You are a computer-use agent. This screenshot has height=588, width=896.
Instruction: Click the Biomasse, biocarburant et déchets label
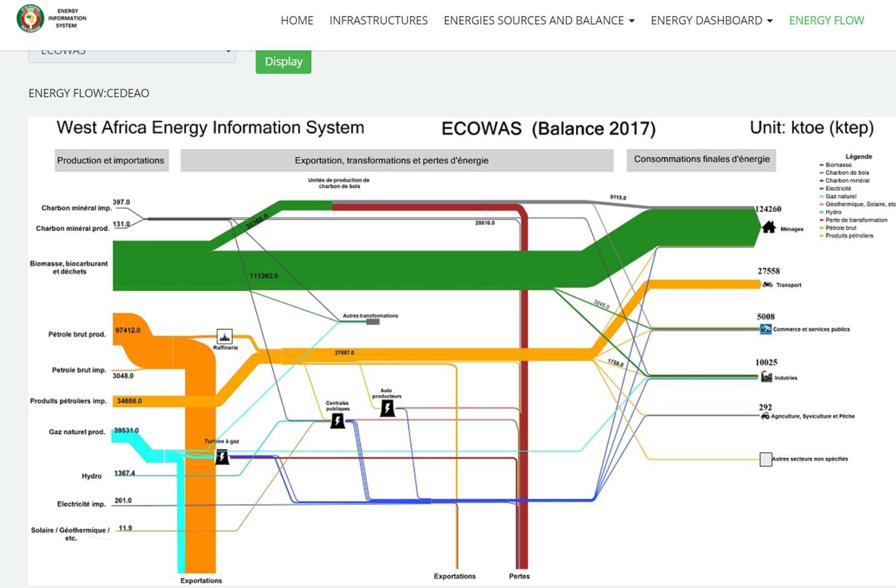(69, 267)
